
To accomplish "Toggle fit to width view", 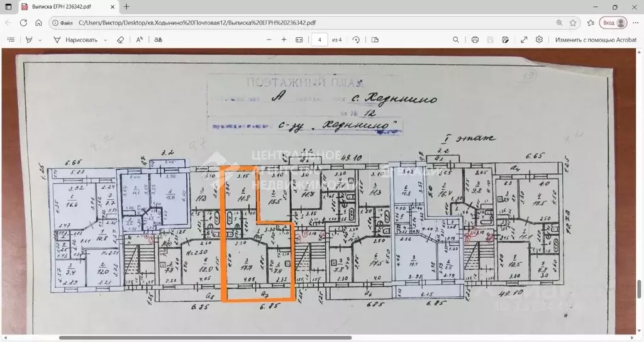I will pos(299,40).
